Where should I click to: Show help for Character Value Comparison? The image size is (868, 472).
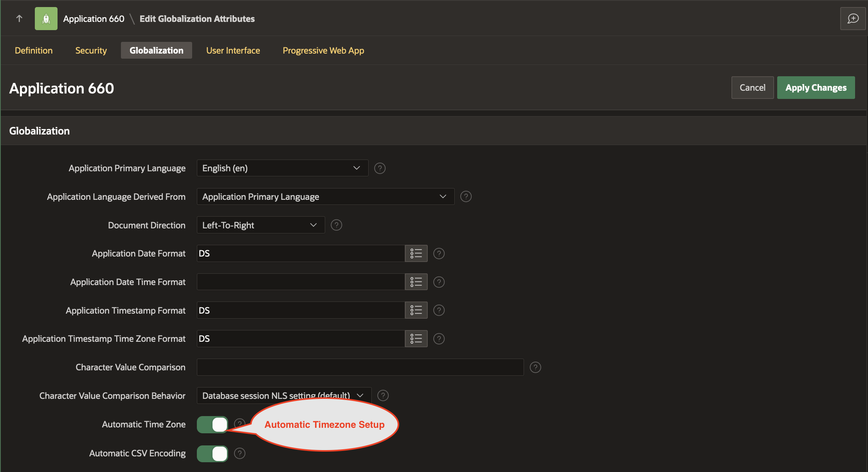pyautogui.click(x=535, y=367)
